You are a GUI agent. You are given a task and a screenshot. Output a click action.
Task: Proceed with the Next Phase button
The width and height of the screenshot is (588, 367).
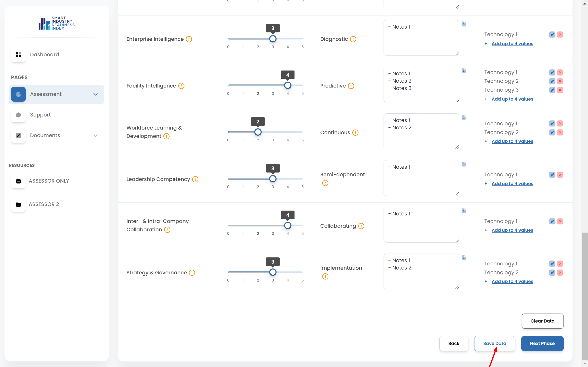coord(542,344)
